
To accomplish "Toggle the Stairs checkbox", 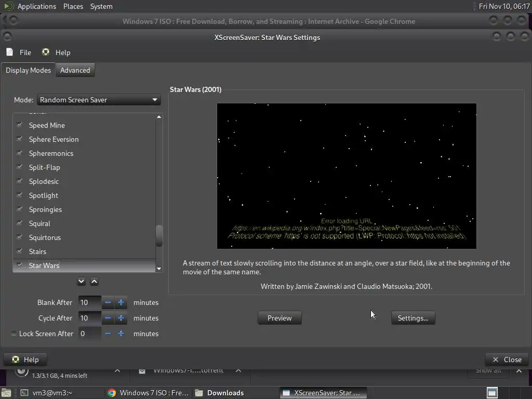I will pos(19,251).
